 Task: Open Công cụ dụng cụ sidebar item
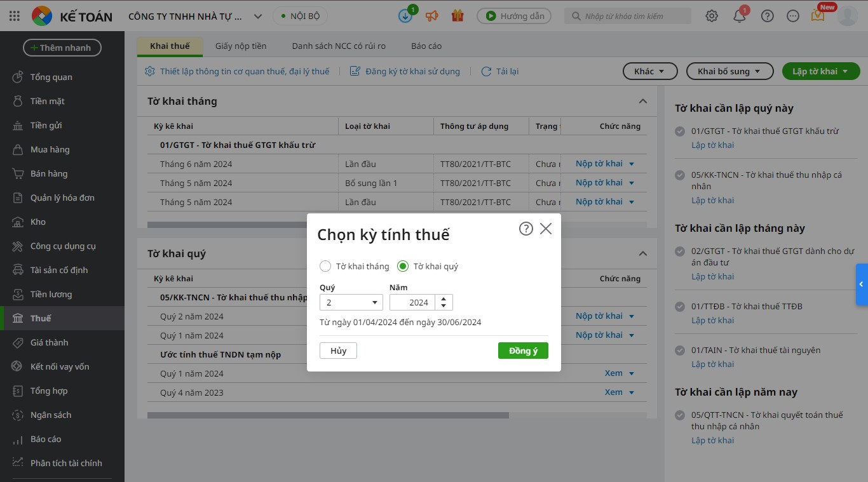coord(62,246)
